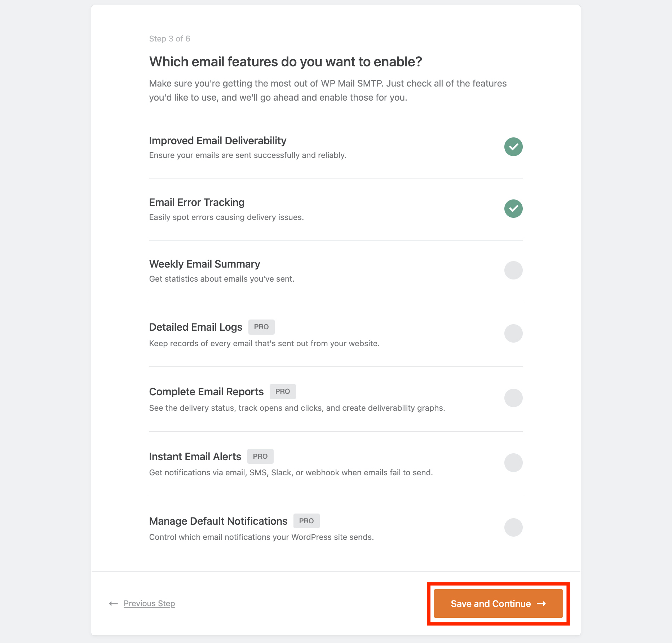Viewport: 672px width, 643px height.
Task: Enable Detailed Email Logs toggle
Action: [513, 333]
